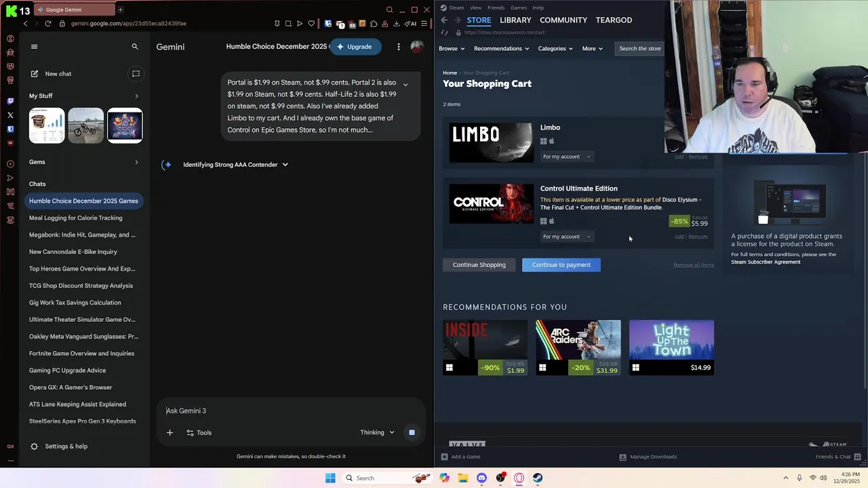Click the plus add-files icon in prompt box
This screenshot has width=868, height=488.
(170, 432)
